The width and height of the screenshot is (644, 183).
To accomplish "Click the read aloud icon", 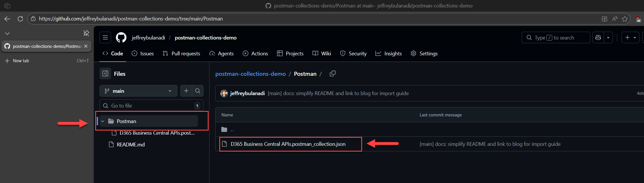I will pyautogui.click(x=615, y=19).
